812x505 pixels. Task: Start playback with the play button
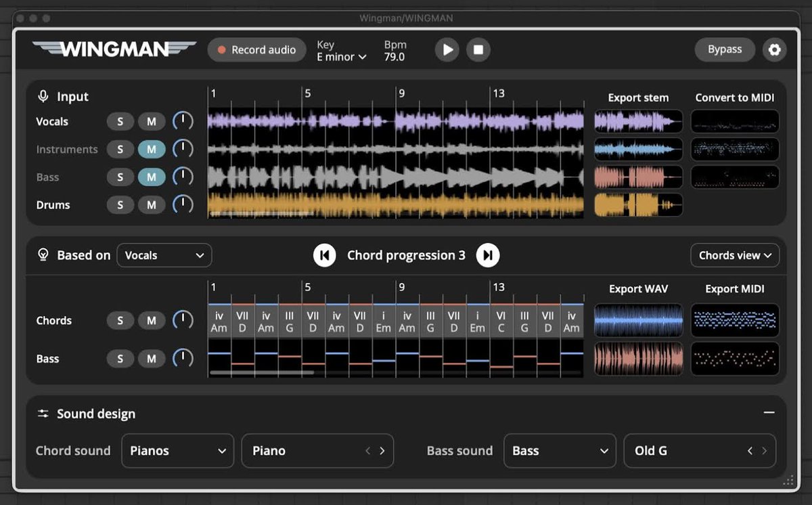point(447,49)
